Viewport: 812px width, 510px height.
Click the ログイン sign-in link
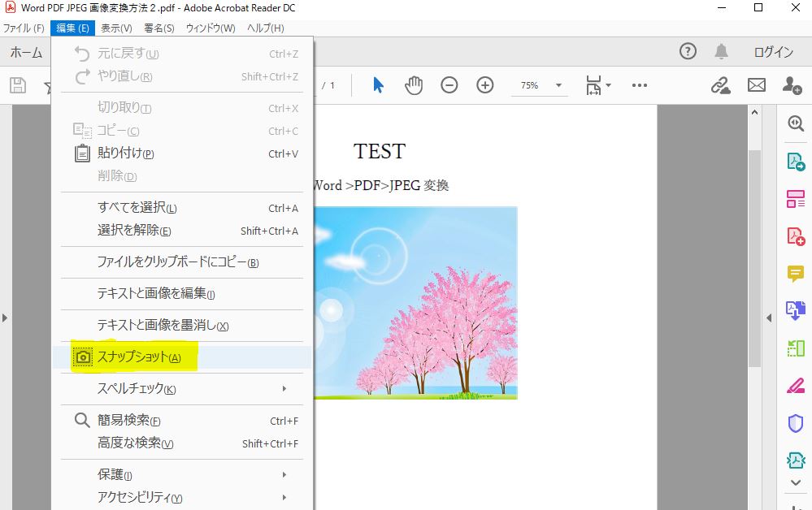point(774,52)
